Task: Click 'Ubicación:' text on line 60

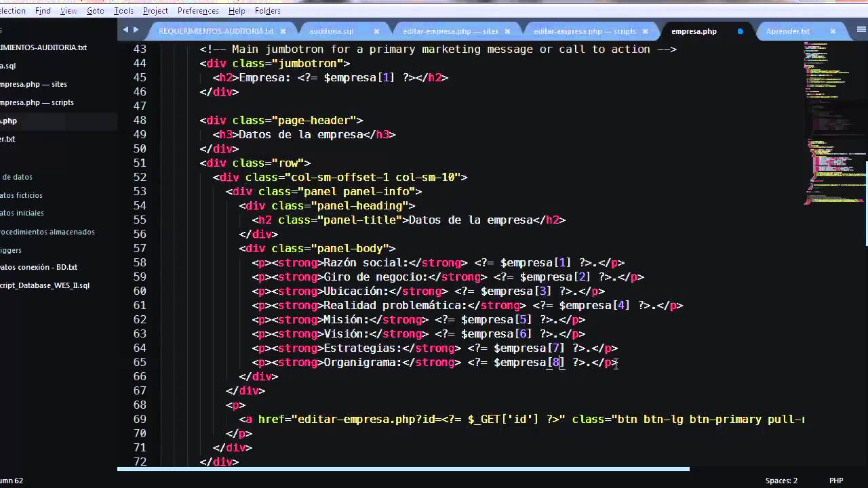Action: pyautogui.click(x=356, y=291)
